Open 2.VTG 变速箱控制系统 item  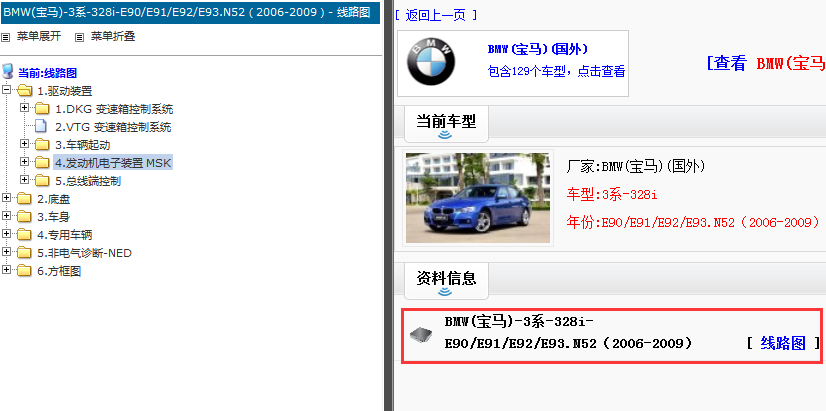113,127
